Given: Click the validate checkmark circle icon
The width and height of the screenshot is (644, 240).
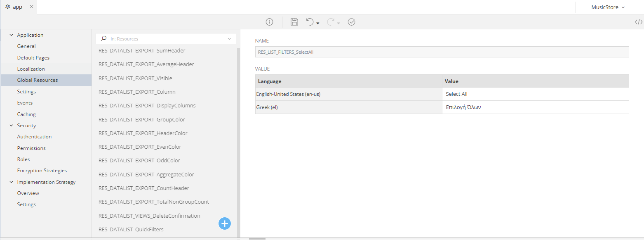Looking at the screenshot, I should 351,22.
